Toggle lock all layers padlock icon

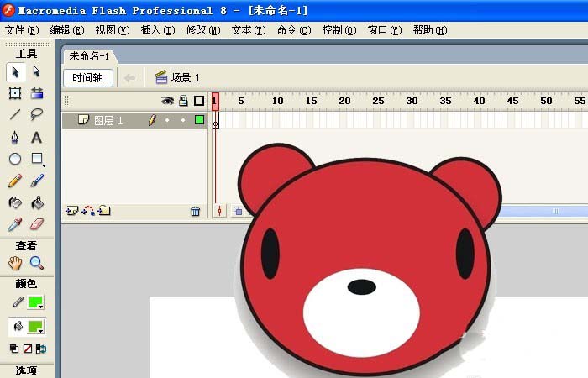pyautogui.click(x=183, y=101)
